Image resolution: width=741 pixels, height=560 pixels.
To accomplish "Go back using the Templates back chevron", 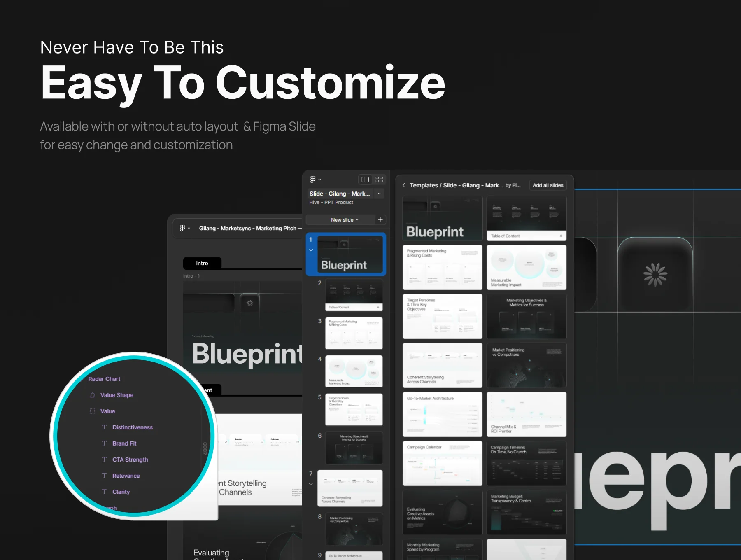I will coord(404,185).
